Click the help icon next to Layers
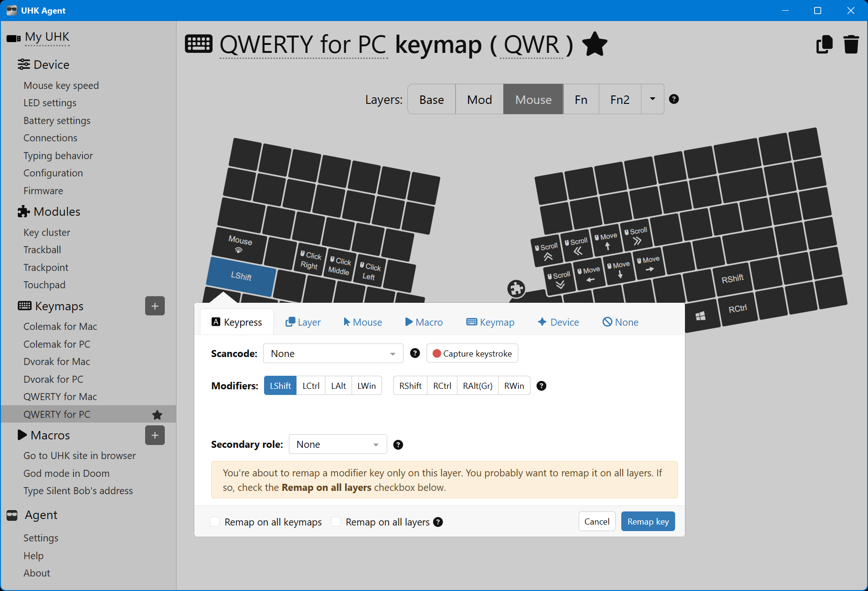 coord(674,99)
